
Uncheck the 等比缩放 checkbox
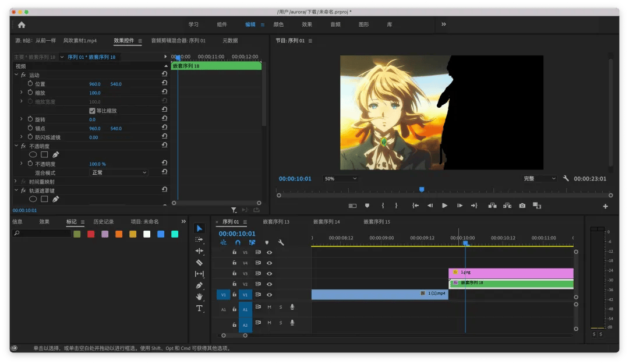[x=92, y=111]
